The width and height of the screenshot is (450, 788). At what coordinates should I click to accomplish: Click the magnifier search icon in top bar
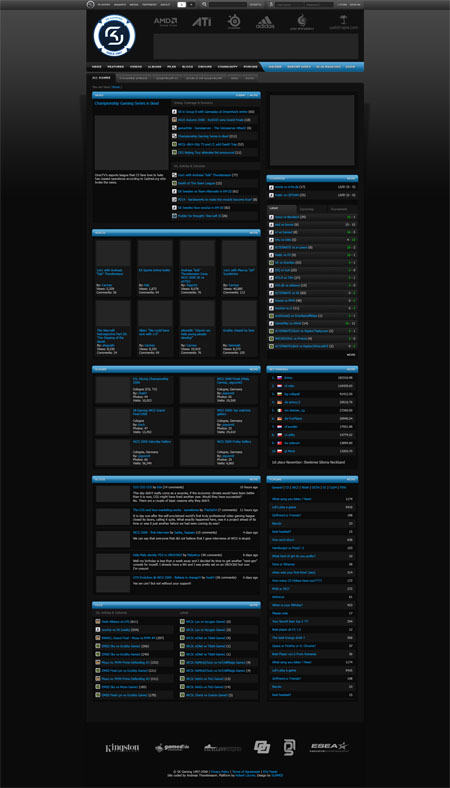[205, 4]
